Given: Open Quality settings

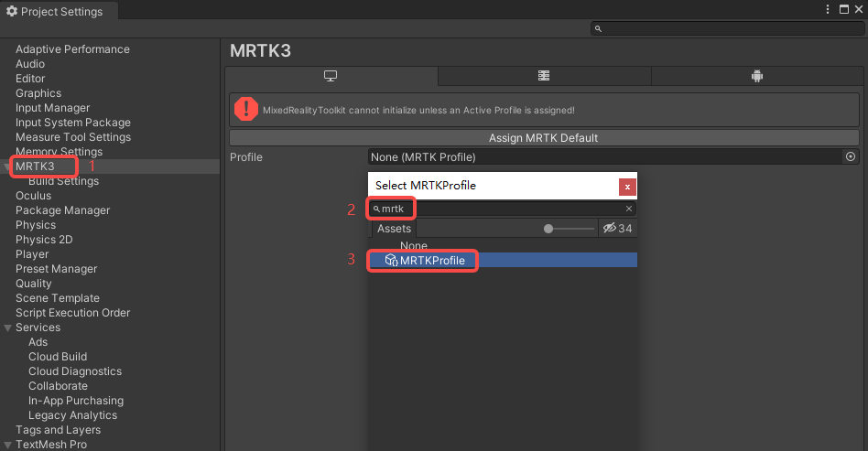Looking at the screenshot, I should 33,284.
